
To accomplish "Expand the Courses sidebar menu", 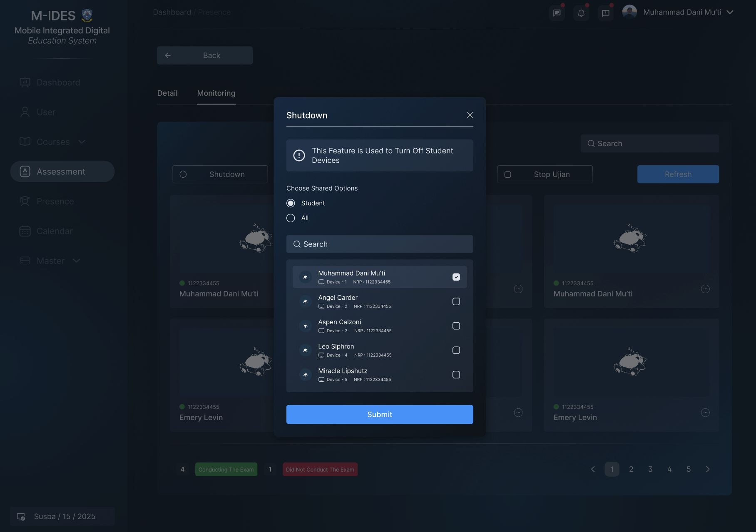I will point(82,142).
